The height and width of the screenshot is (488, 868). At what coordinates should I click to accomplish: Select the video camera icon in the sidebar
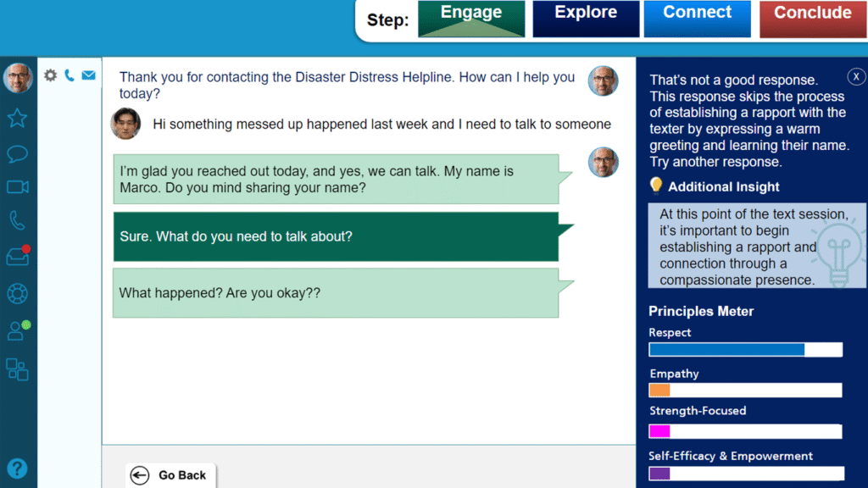[18, 186]
